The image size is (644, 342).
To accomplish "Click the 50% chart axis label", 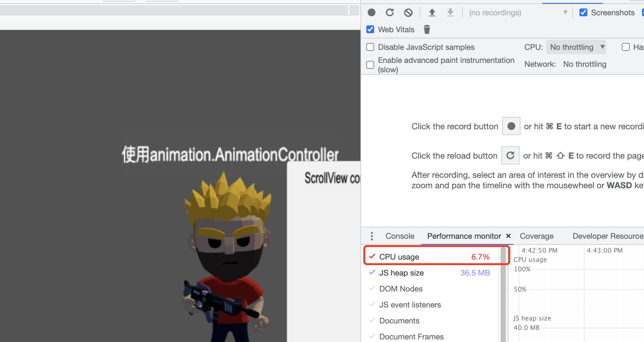I will pyautogui.click(x=520, y=289).
